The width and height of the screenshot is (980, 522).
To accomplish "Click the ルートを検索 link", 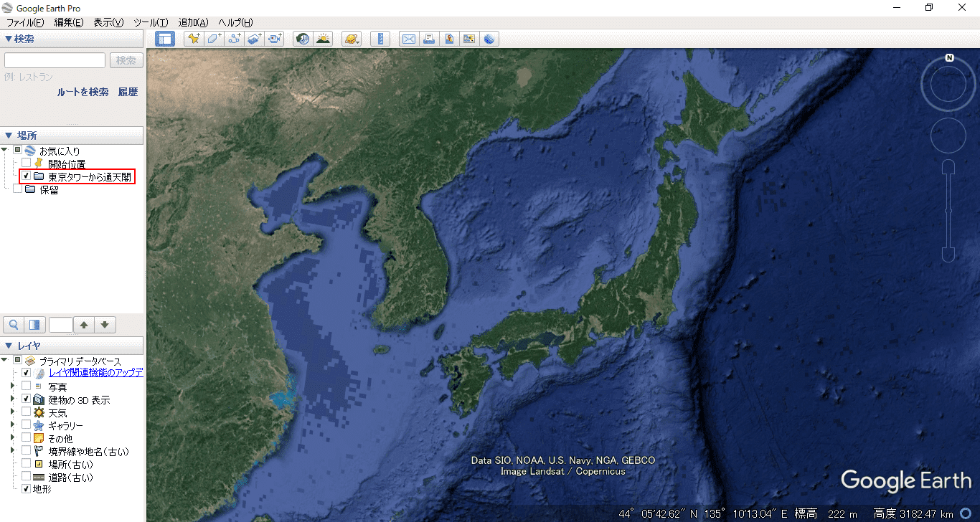I will 83,92.
